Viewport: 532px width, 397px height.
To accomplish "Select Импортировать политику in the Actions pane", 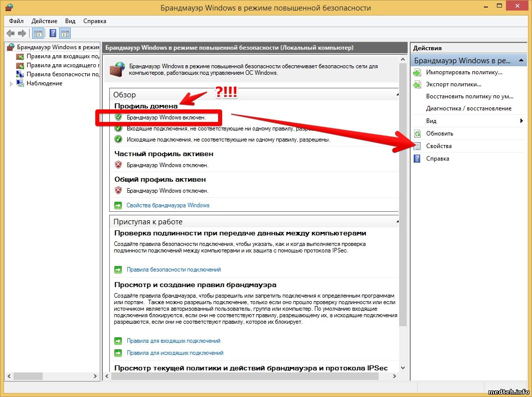I will pyautogui.click(x=464, y=72).
